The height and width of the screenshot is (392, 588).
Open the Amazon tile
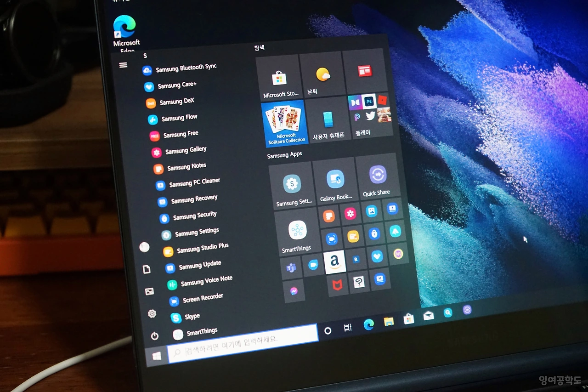pos(335,261)
